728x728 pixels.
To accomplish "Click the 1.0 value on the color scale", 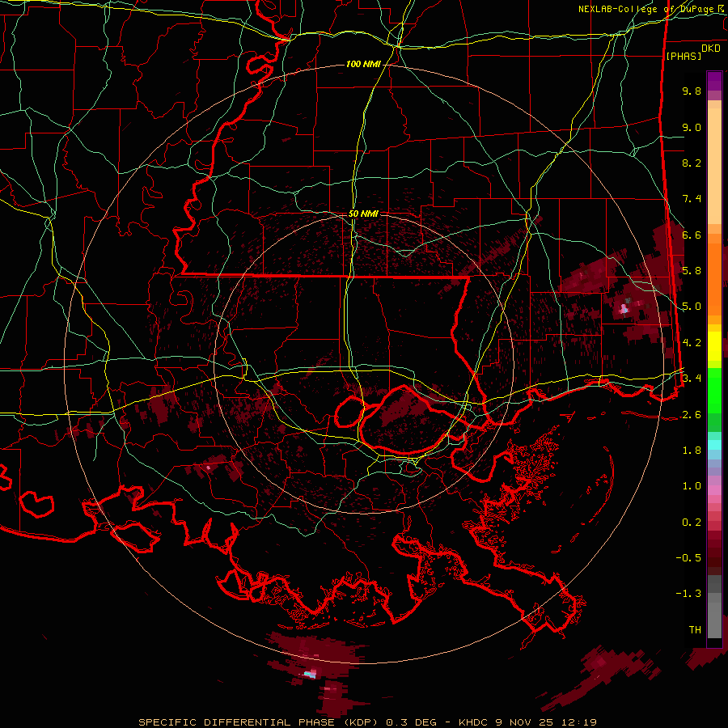I will [692, 486].
